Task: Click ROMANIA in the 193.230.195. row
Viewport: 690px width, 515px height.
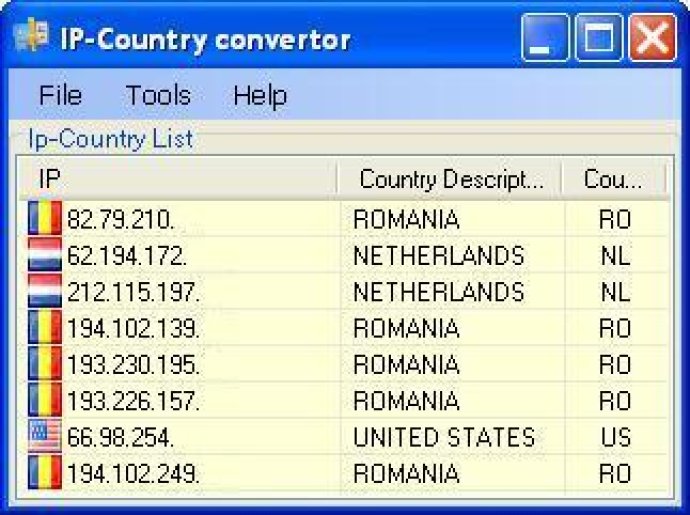Action: 406,365
